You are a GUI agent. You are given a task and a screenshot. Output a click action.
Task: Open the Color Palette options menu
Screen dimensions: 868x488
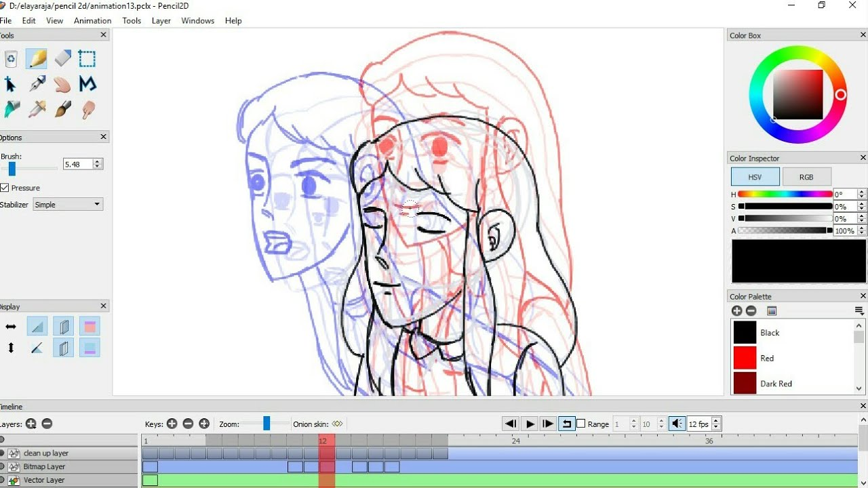click(859, 310)
